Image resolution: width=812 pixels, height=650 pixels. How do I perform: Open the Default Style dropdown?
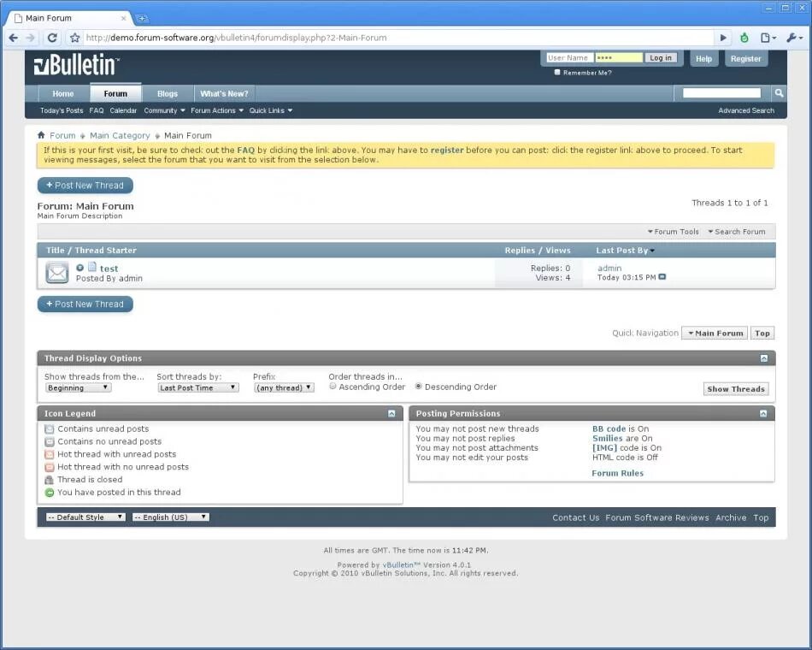tap(85, 517)
